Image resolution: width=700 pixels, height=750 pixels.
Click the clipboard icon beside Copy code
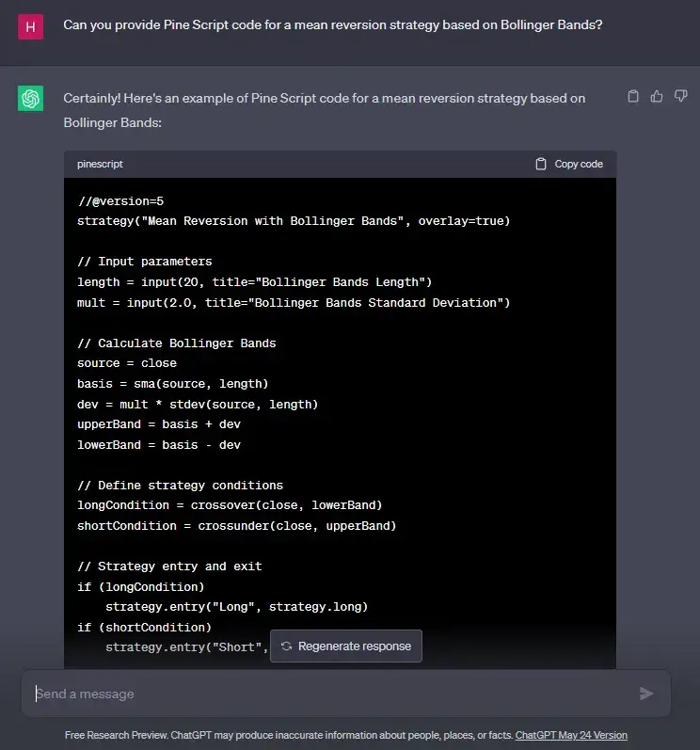pyautogui.click(x=541, y=164)
